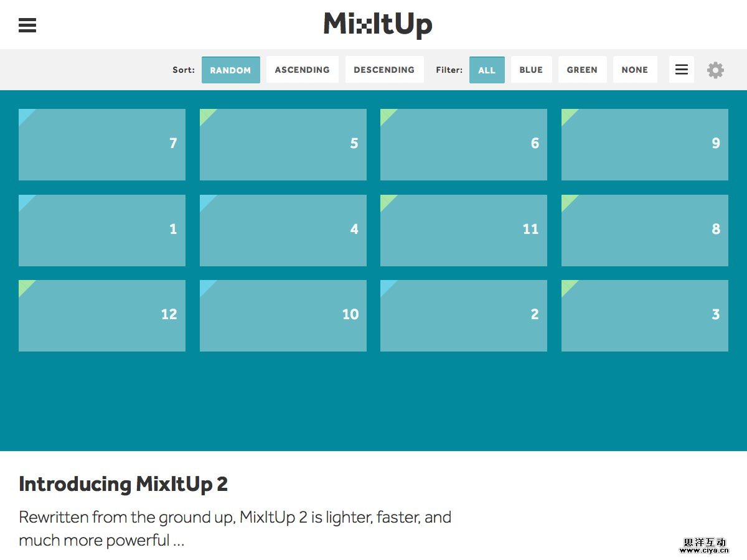Screen dimensions: 747x560
Task: Switch to list layout view icon
Action: coord(681,70)
